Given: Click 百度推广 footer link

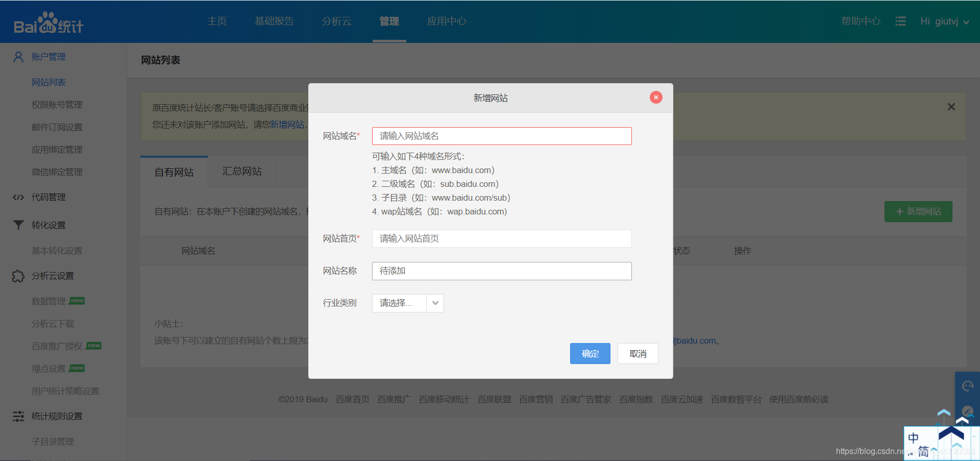Looking at the screenshot, I should click(x=394, y=399).
